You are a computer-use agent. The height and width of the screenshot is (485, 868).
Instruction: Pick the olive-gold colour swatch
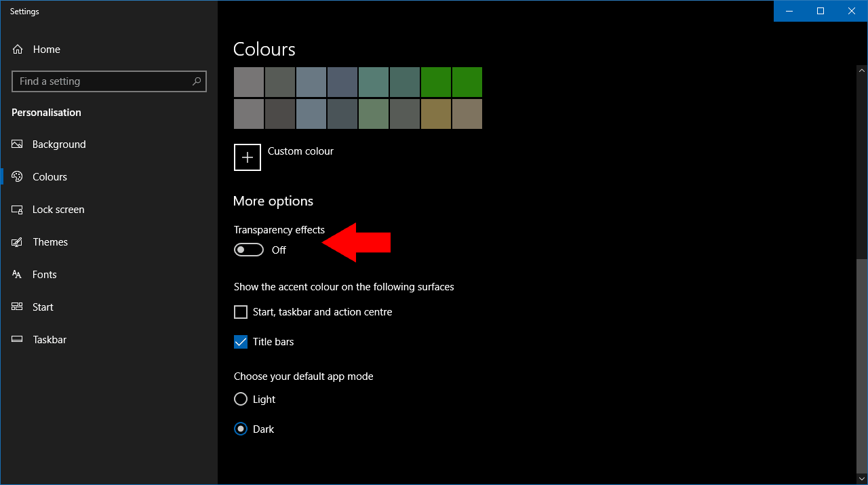click(436, 114)
